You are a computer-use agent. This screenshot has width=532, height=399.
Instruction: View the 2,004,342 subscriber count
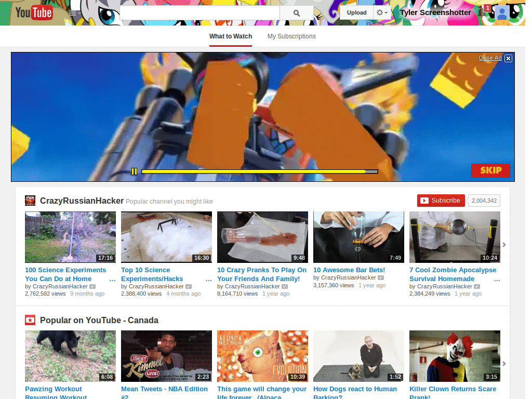[x=484, y=201]
